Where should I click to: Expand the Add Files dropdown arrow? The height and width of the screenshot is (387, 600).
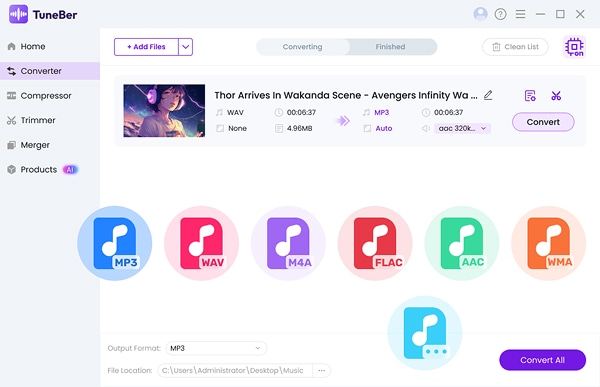tap(186, 47)
